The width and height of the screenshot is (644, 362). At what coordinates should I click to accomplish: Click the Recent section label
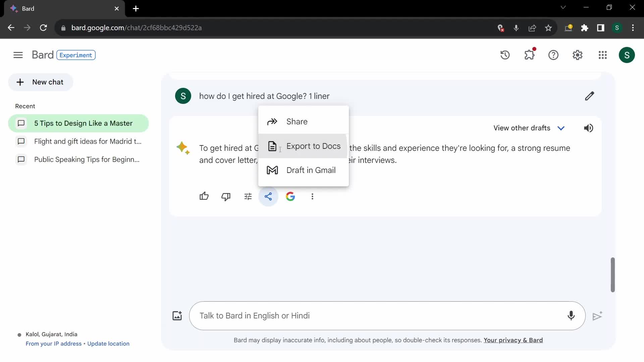(25, 106)
